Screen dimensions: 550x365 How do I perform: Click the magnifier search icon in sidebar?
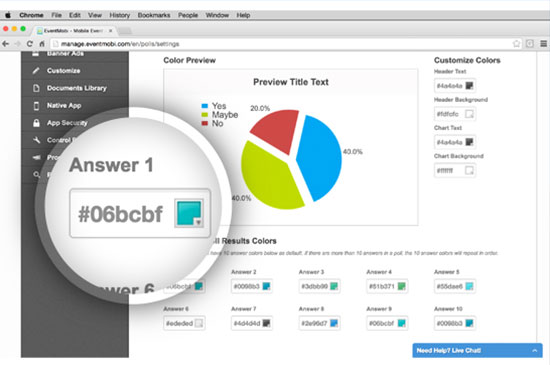pos(36,174)
